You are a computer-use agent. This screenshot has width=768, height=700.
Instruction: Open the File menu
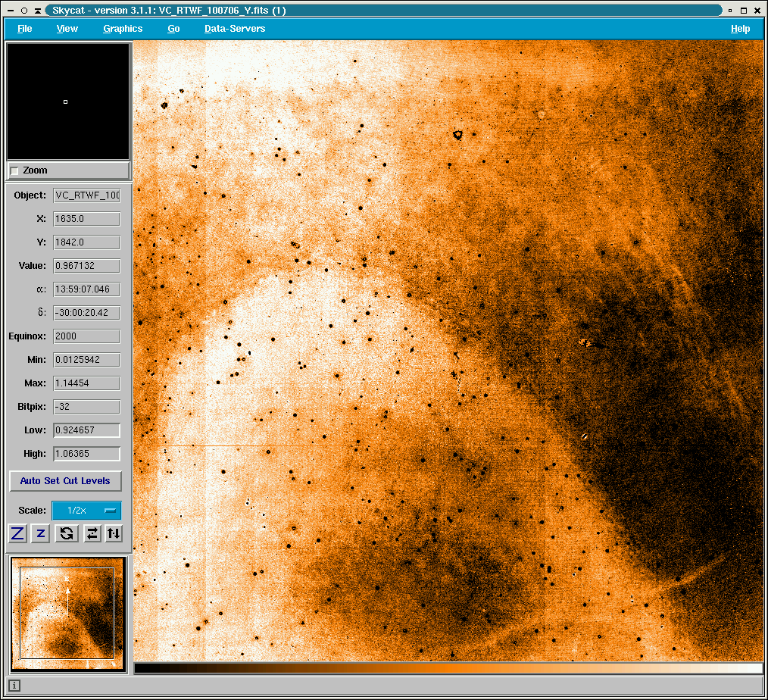point(25,29)
